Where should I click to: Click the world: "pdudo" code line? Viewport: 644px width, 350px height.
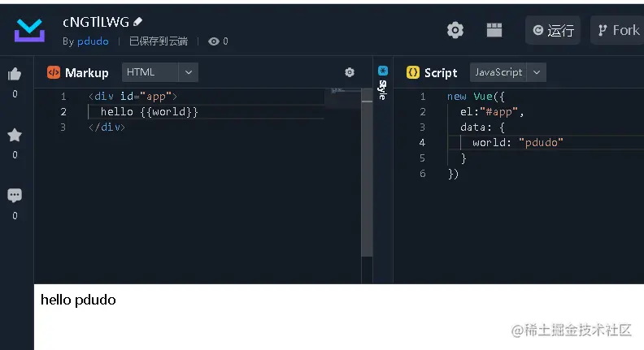(518, 142)
